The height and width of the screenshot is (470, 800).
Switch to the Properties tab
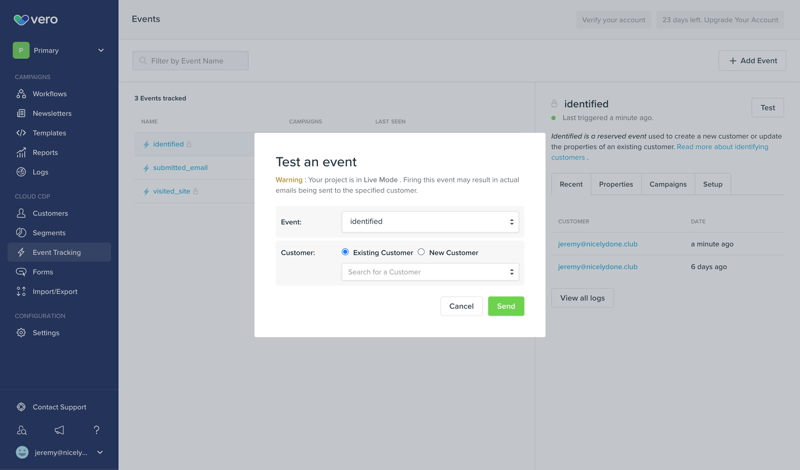coord(615,184)
